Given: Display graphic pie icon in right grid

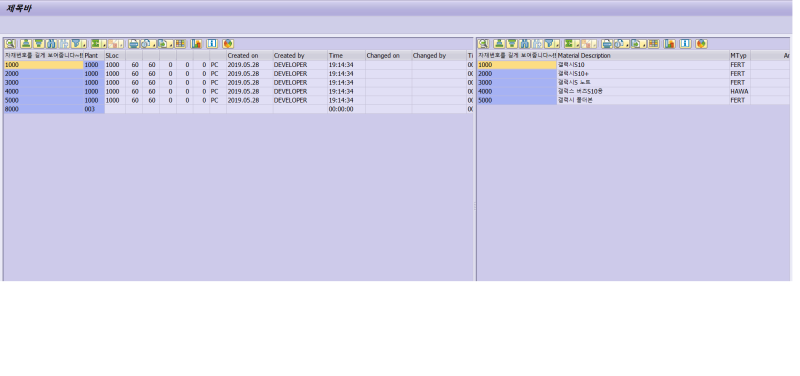Looking at the screenshot, I should tap(702, 44).
